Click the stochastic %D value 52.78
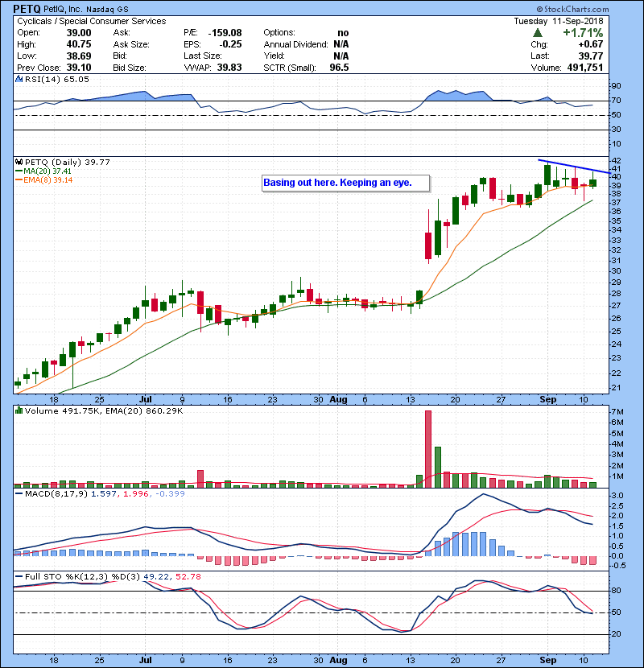Viewport: 644px width, 668px height. [x=188, y=577]
